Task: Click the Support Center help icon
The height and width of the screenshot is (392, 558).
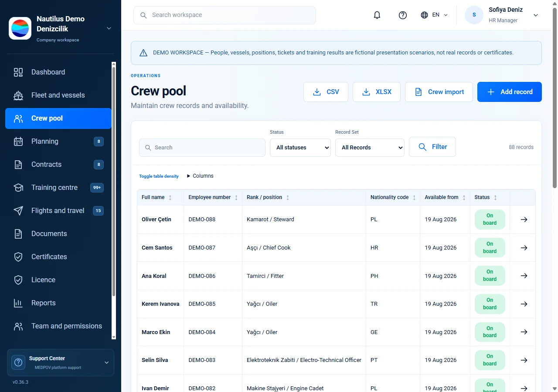Action: click(x=18, y=362)
